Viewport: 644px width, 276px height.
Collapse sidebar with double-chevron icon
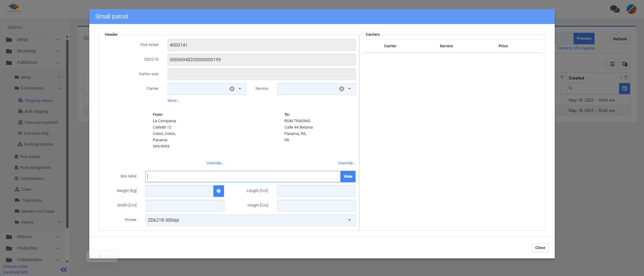pos(63,270)
